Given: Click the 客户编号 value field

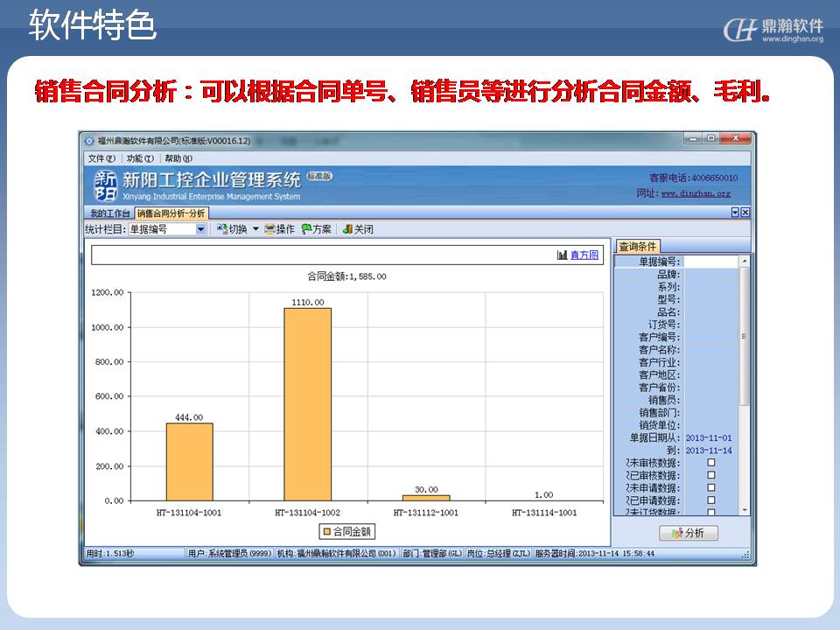Looking at the screenshot, I should [x=710, y=337].
